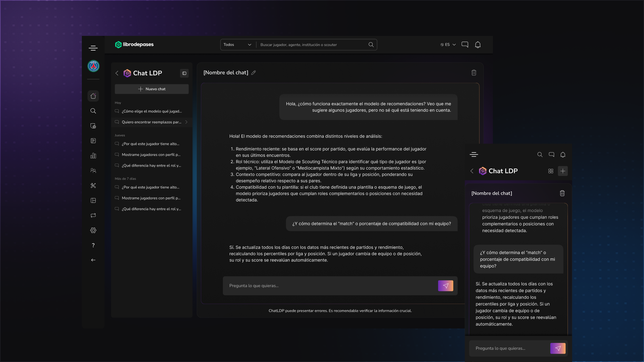Click the Nuevo chat button

click(152, 89)
